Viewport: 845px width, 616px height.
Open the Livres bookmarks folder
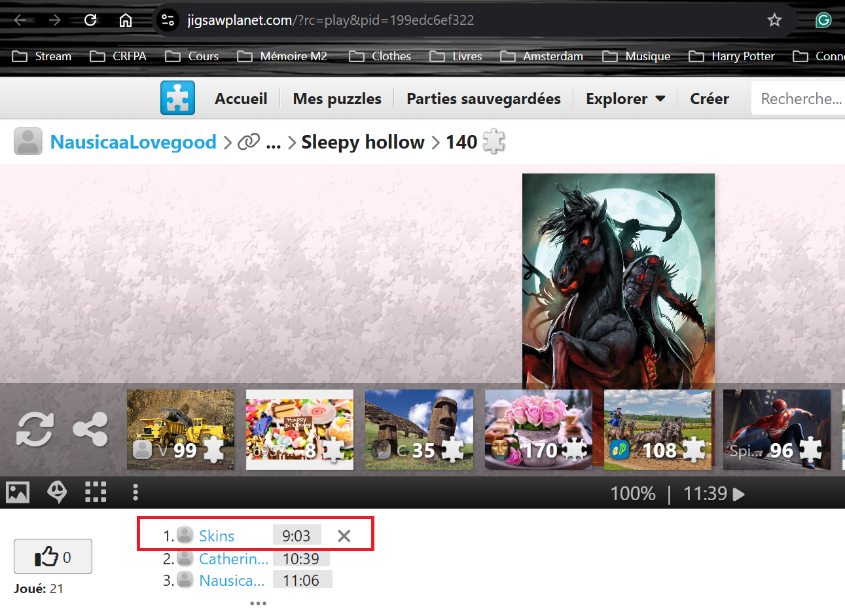(456, 56)
